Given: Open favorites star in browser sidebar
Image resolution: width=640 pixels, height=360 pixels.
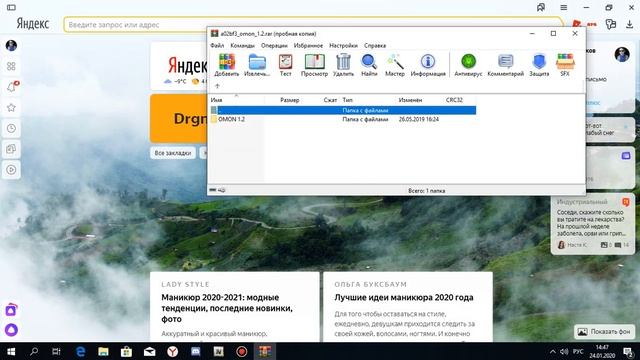Looking at the screenshot, I should coord(11,107).
